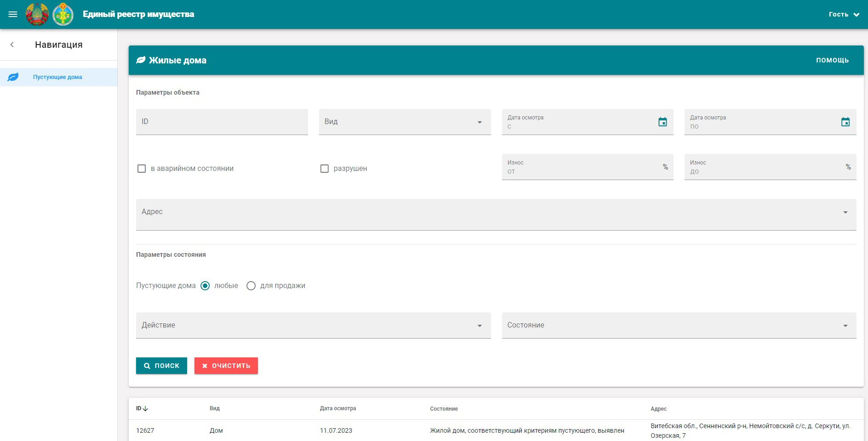
Task: Open calendar for Дата осмотра ПО
Action: tap(845, 122)
